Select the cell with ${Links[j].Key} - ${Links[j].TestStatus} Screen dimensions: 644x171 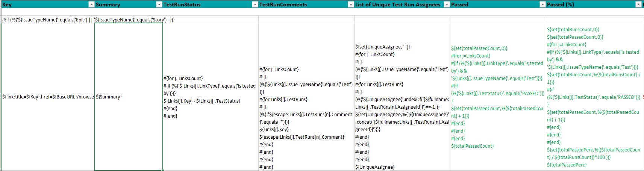coord(211,97)
